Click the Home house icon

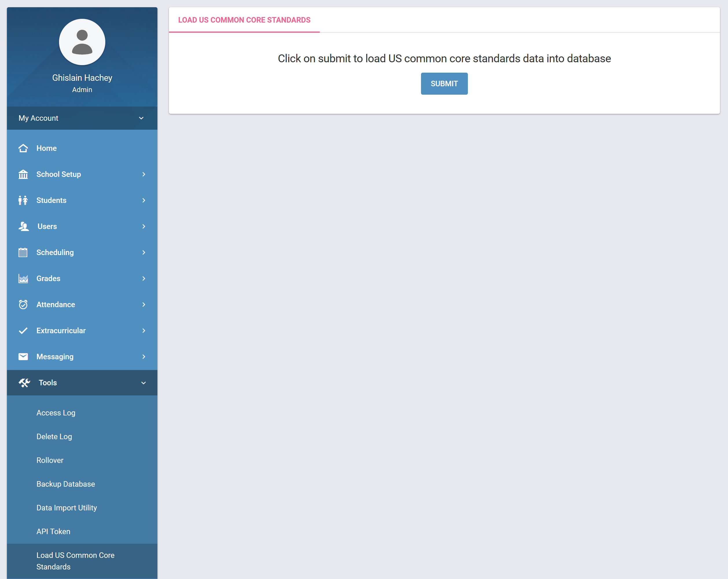tap(23, 148)
